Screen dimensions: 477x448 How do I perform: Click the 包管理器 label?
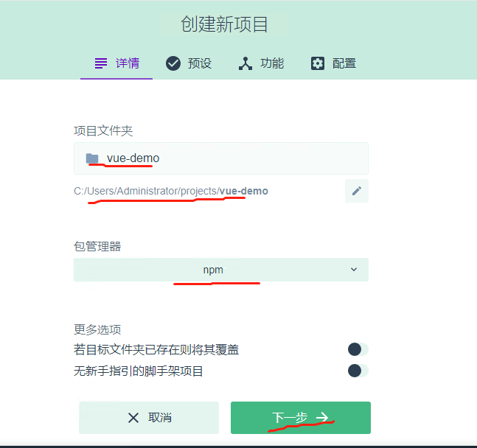[x=97, y=246]
